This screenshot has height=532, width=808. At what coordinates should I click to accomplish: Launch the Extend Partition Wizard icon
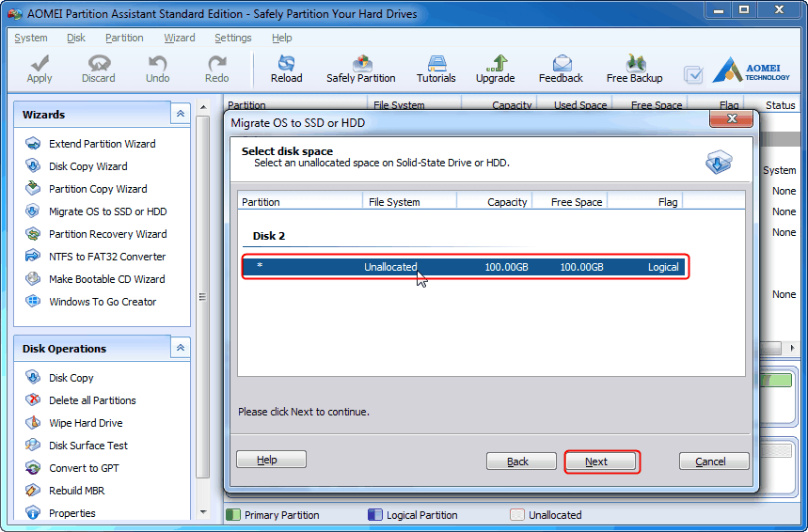click(x=33, y=143)
